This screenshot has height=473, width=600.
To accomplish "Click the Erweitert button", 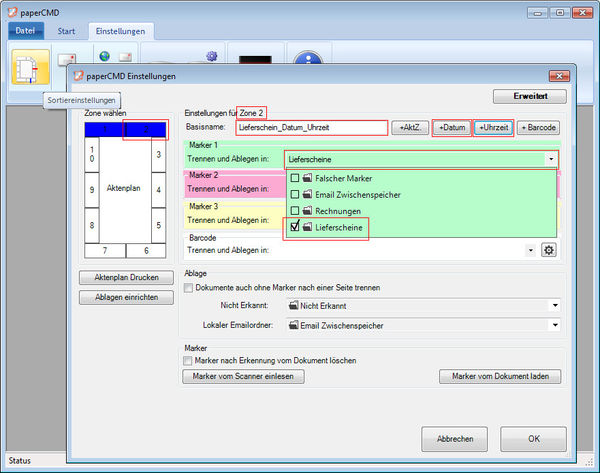I will coord(530,96).
